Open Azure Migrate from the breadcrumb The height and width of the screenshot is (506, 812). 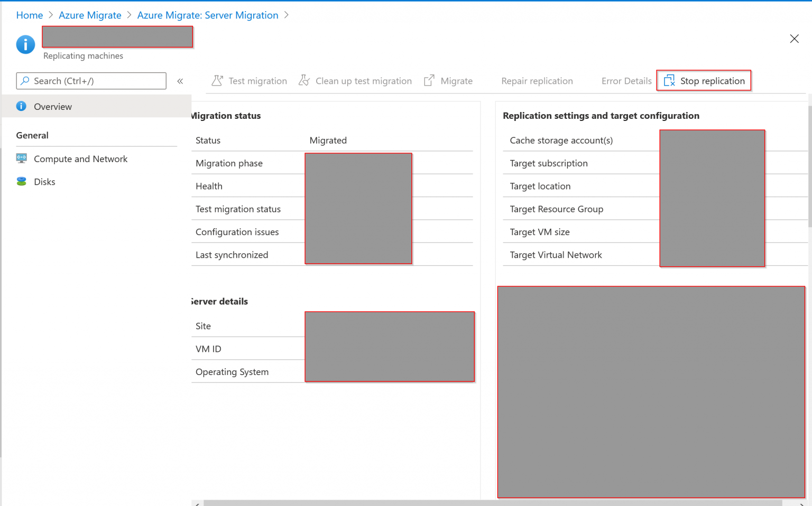click(90, 15)
